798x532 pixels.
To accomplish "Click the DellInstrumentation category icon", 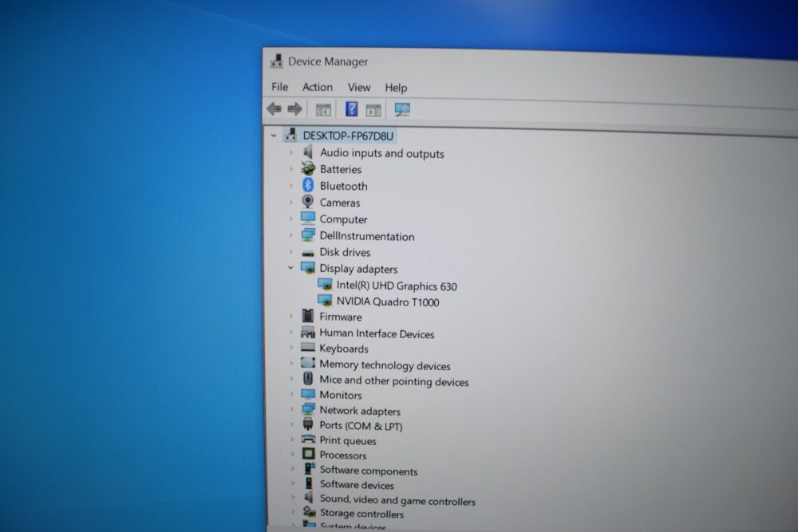I will tap(308, 235).
